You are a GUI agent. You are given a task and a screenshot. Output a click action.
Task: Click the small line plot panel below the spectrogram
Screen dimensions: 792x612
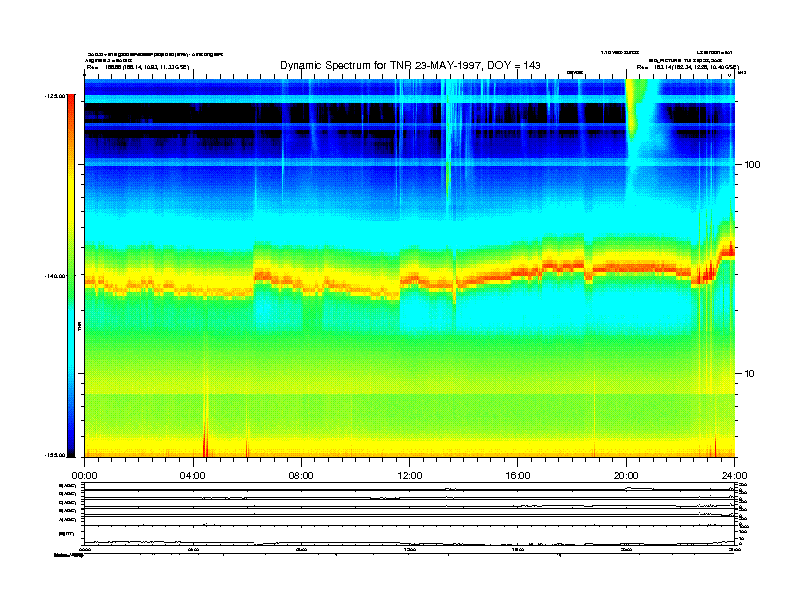pyautogui.click(x=410, y=514)
